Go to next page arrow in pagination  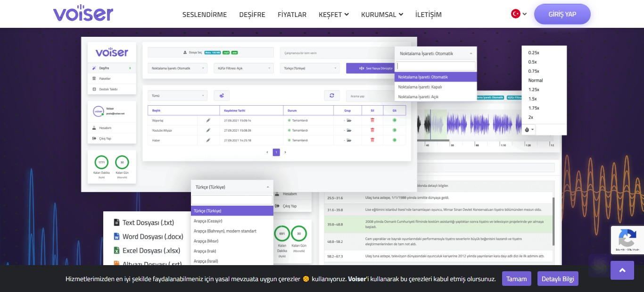coord(285,152)
